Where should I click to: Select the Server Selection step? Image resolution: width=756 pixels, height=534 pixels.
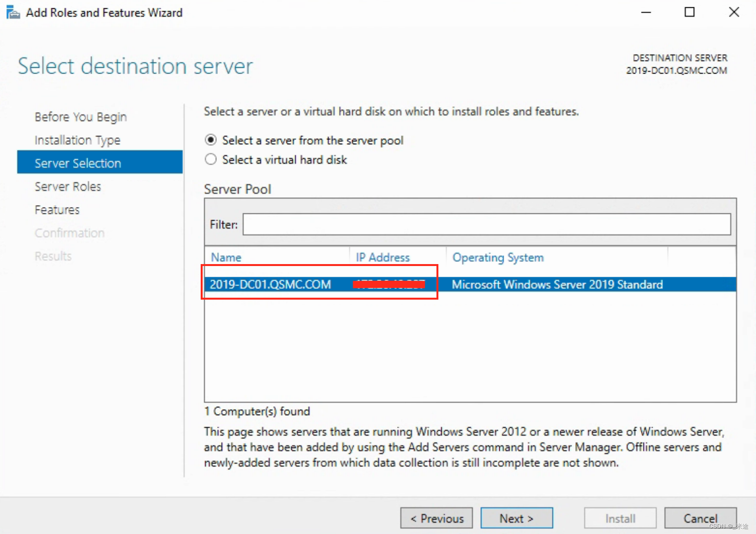[78, 163]
